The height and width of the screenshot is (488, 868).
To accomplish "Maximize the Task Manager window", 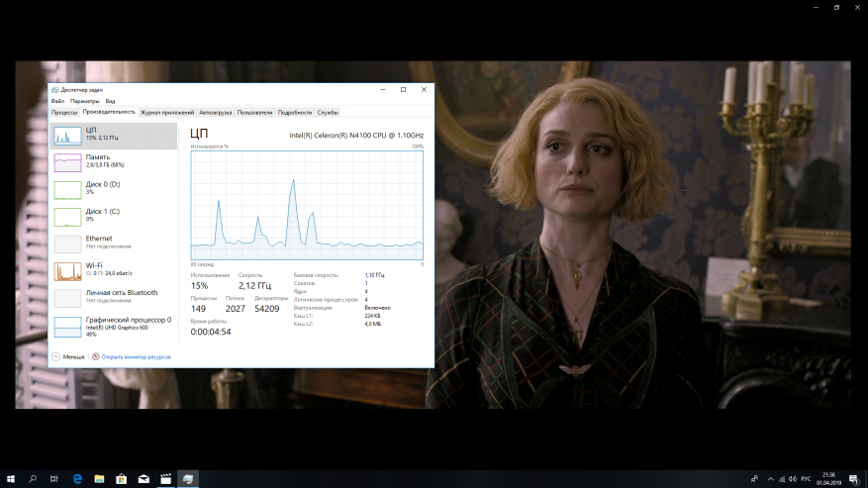I will (x=403, y=89).
